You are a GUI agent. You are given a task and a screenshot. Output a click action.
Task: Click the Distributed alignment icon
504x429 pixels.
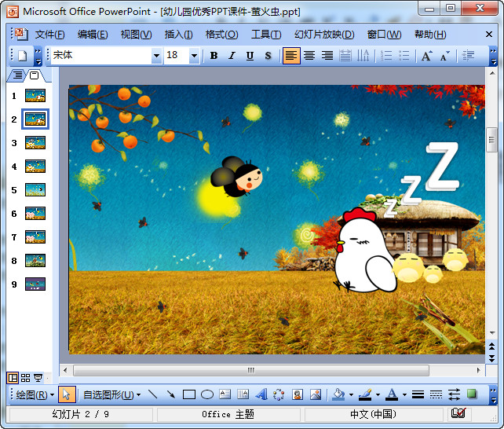tap(345, 56)
